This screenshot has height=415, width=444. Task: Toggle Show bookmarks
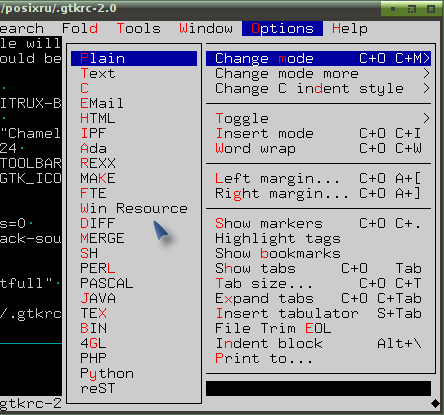pyautogui.click(x=318, y=253)
